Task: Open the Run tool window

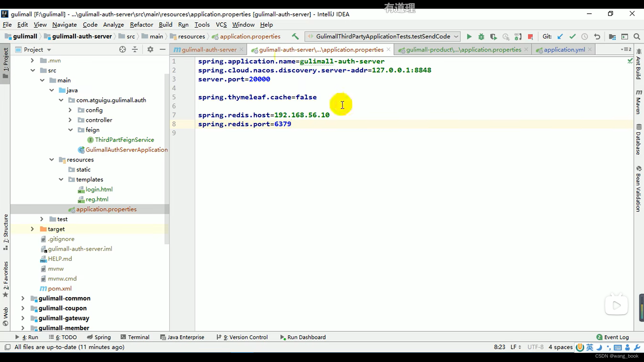Action: (x=26, y=337)
